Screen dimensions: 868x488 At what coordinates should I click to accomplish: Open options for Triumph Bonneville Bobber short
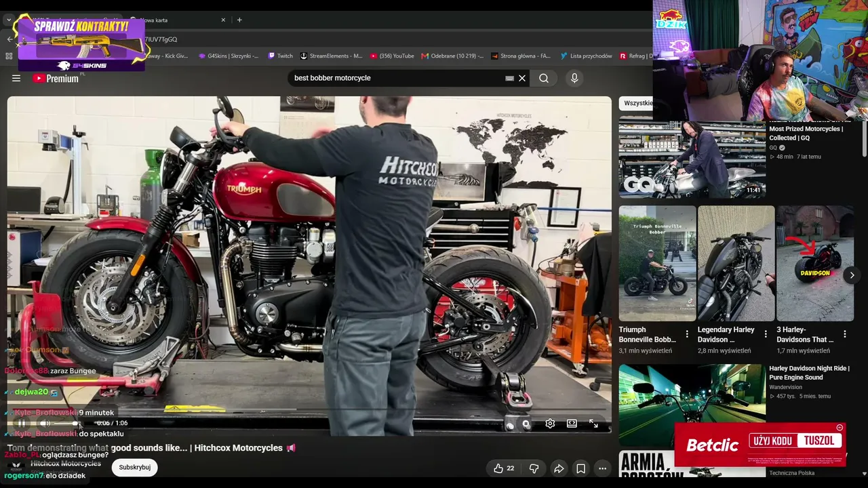687,334
